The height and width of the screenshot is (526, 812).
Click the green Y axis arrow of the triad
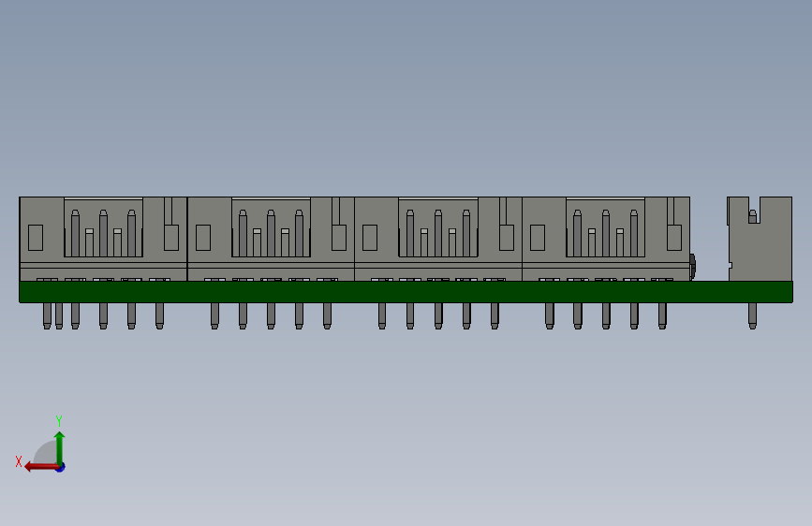[x=60, y=447]
